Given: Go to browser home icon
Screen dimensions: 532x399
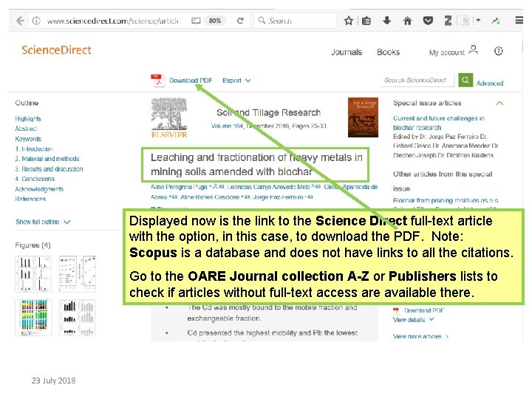Looking at the screenshot, I should (407, 21).
